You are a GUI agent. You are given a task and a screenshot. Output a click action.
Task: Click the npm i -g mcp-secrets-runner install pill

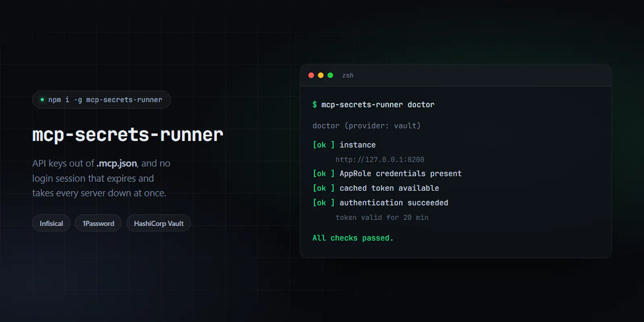(x=101, y=99)
